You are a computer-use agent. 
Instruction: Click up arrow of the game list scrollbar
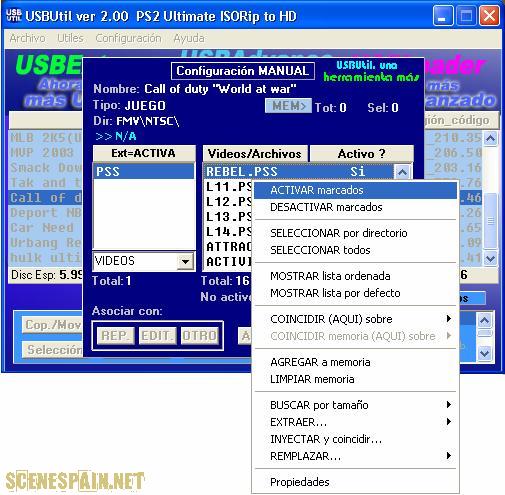[x=490, y=138]
